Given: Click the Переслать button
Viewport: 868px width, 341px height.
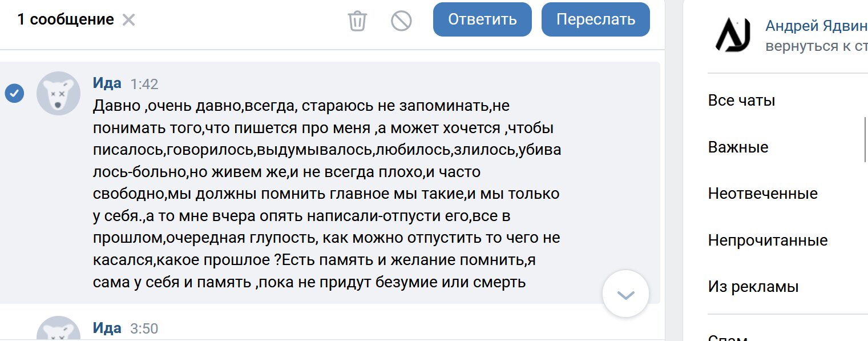Looking at the screenshot, I should pyautogui.click(x=595, y=19).
